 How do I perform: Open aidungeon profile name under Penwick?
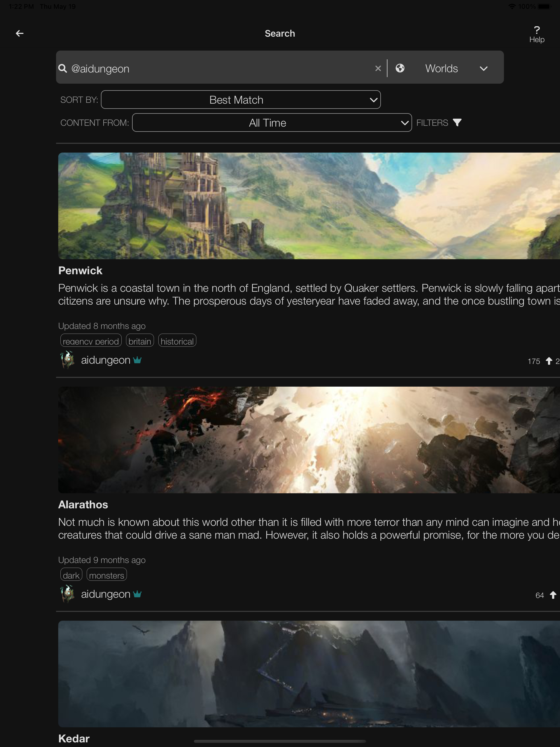pyautogui.click(x=106, y=360)
